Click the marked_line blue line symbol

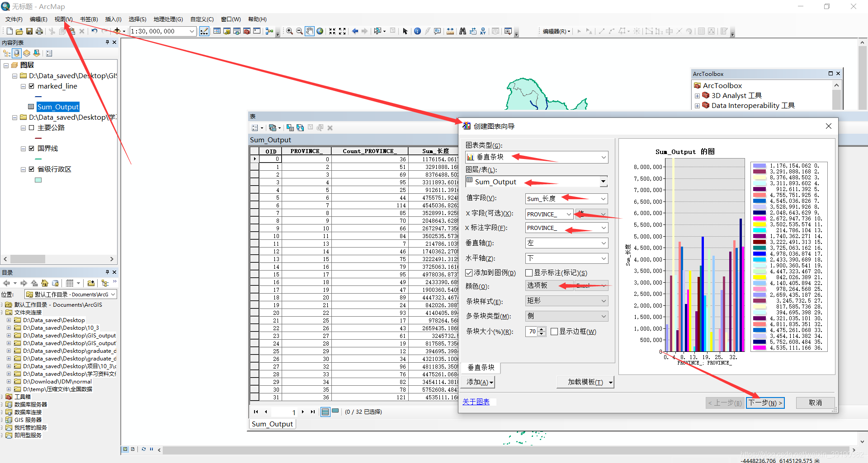(x=38, y=97)
